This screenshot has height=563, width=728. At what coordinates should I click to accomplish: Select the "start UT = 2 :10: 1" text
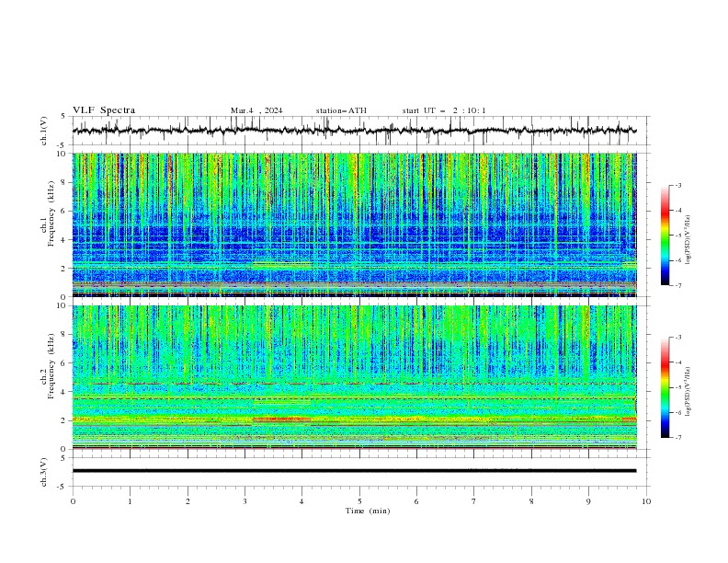(x=444, y=110)
